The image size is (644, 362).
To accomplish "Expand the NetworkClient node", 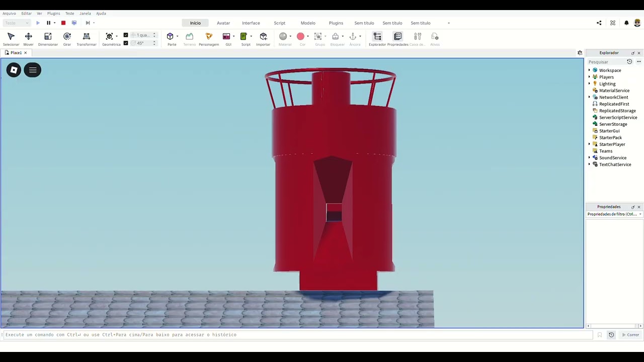I will coord(589,97).
